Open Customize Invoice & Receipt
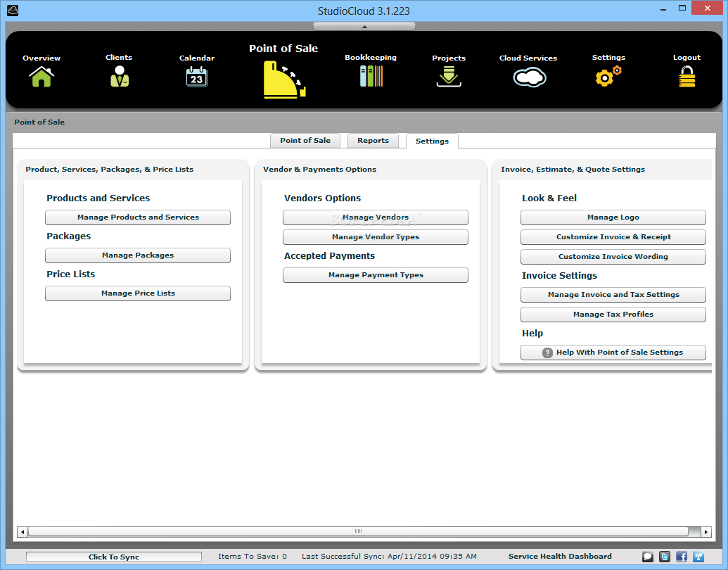728x570 pixels. [613, 237]
